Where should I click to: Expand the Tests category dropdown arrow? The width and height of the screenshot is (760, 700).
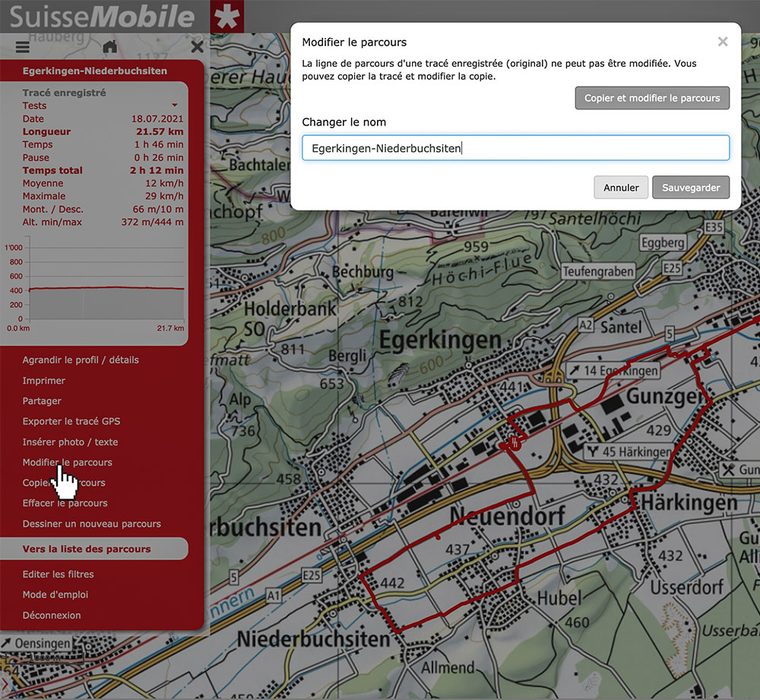tap(175, 105)
